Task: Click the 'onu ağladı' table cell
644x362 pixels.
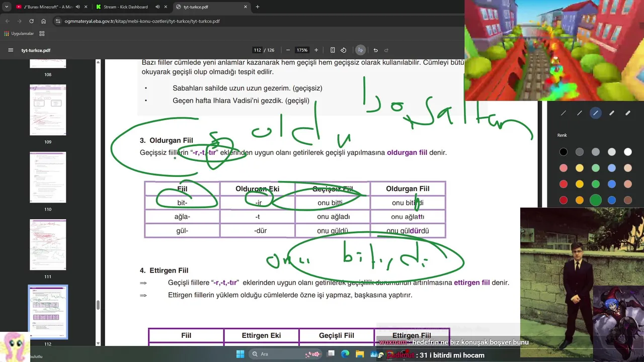Action: click(333, 217)
